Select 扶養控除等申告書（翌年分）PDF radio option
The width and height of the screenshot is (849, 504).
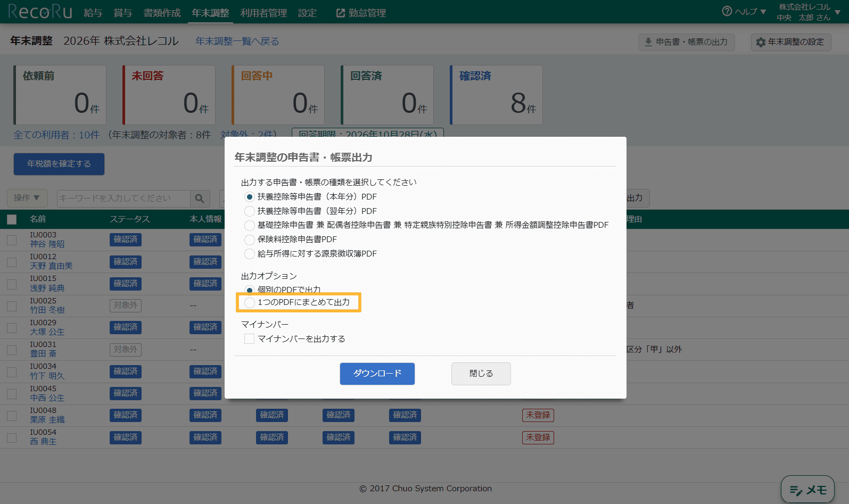(x=249, y=211)
